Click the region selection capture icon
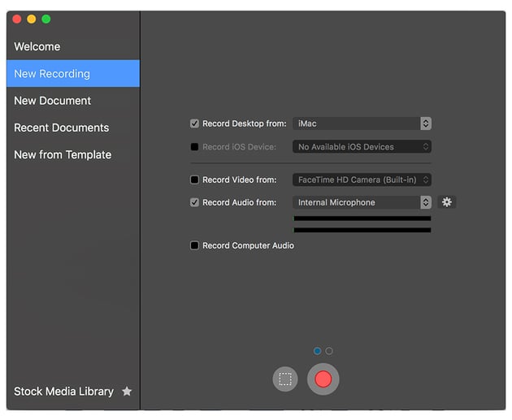The width and height of the screenshot is (512, 420). point(284,379)
